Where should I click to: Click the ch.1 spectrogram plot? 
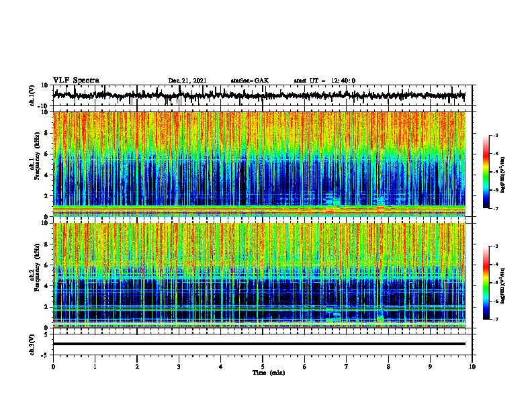tap(259, 164)
